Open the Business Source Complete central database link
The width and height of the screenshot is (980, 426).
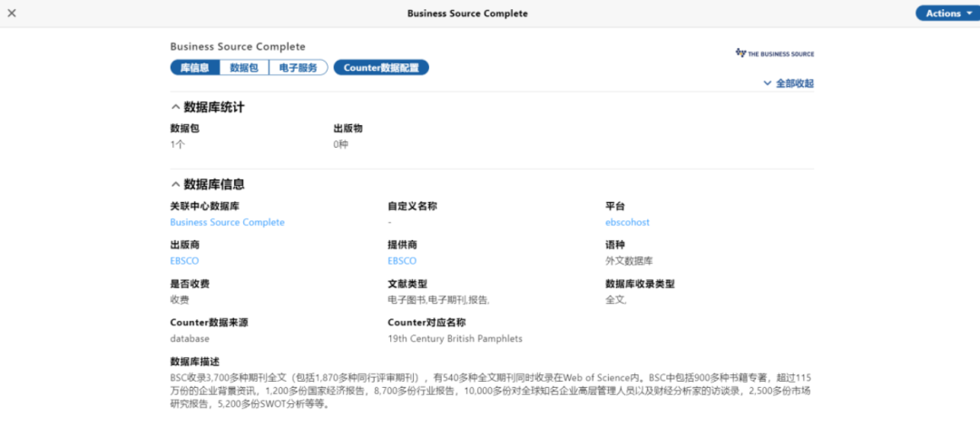[x=227, y=222]
